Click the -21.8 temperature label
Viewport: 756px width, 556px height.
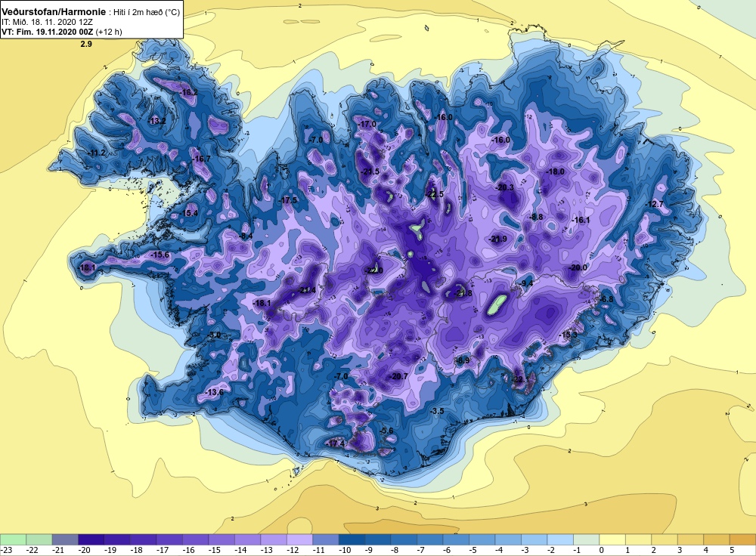coord(463,293)
